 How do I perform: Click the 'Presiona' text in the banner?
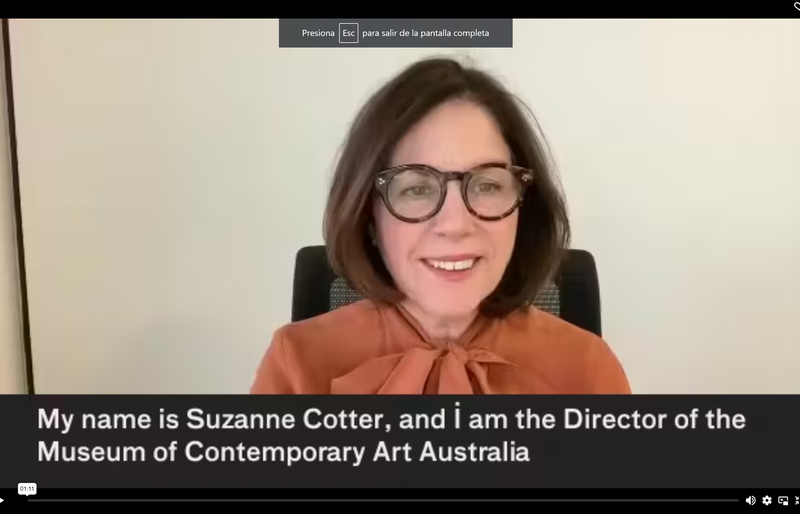click(318, 33)
